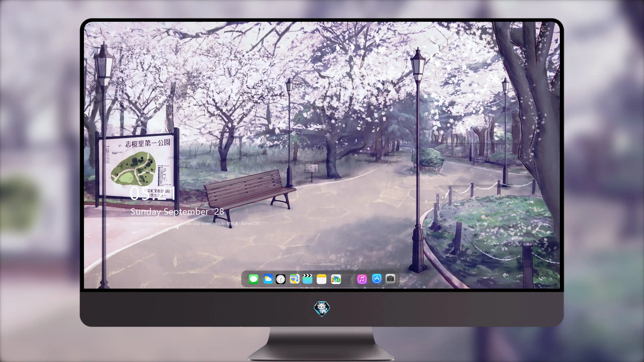Launch the Videos clapperboard app

coord(308,279)
